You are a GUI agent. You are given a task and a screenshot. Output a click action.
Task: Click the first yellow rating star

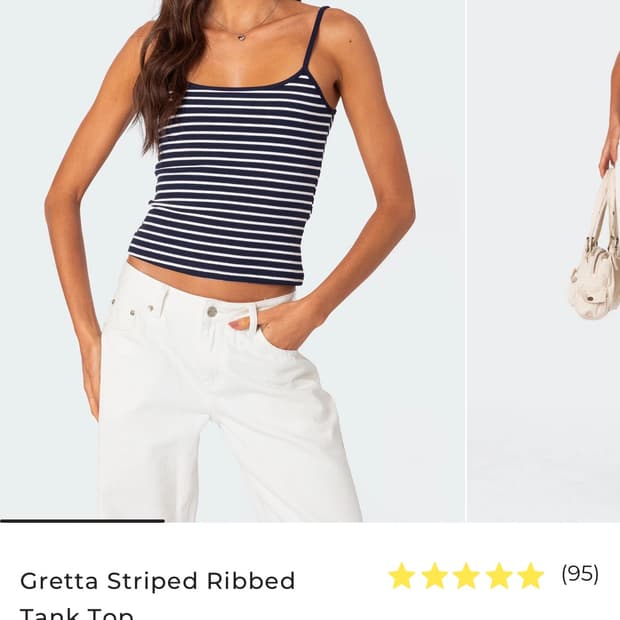(x=402, y=576)
